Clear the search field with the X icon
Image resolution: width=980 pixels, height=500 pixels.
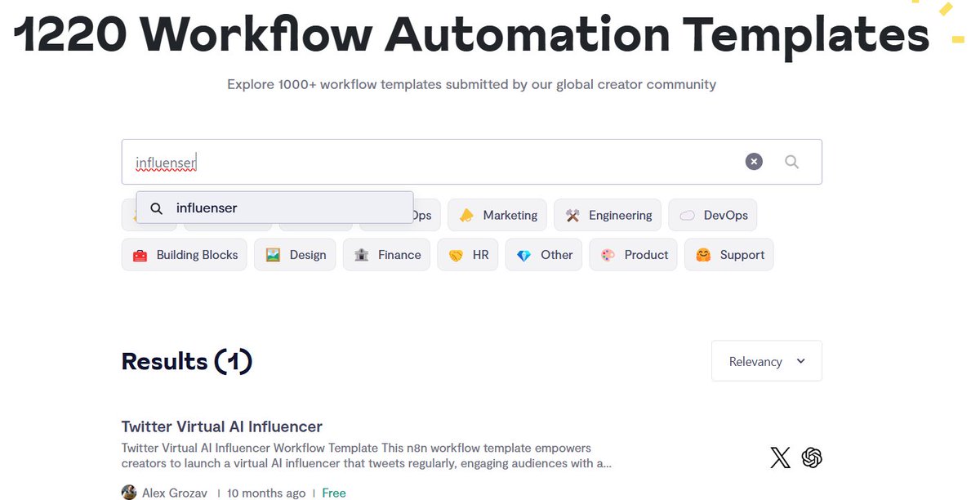pyautogui.click(x=754, y=162)
